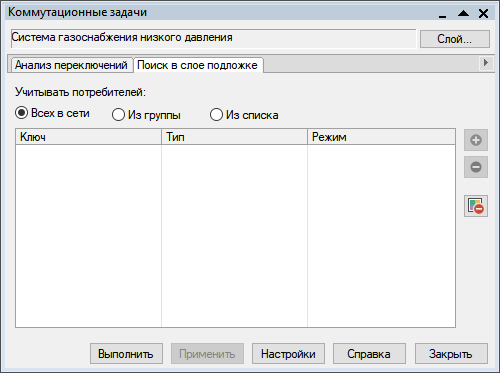Click the layer name field Система газоснабжения
Screen dimensions: 500x373
click(213, 39)
